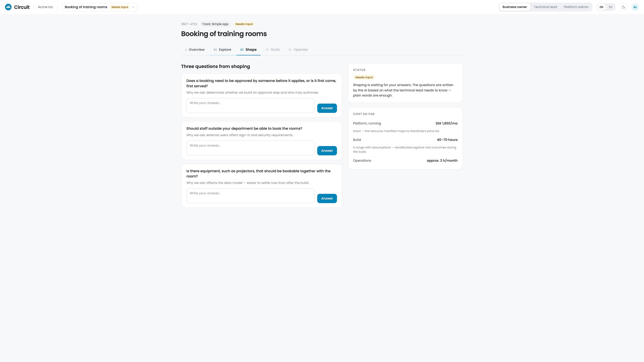The width and height of the screenshot is (644, 362).
Task: Open the Explore tab
Action: click(222, 50)
